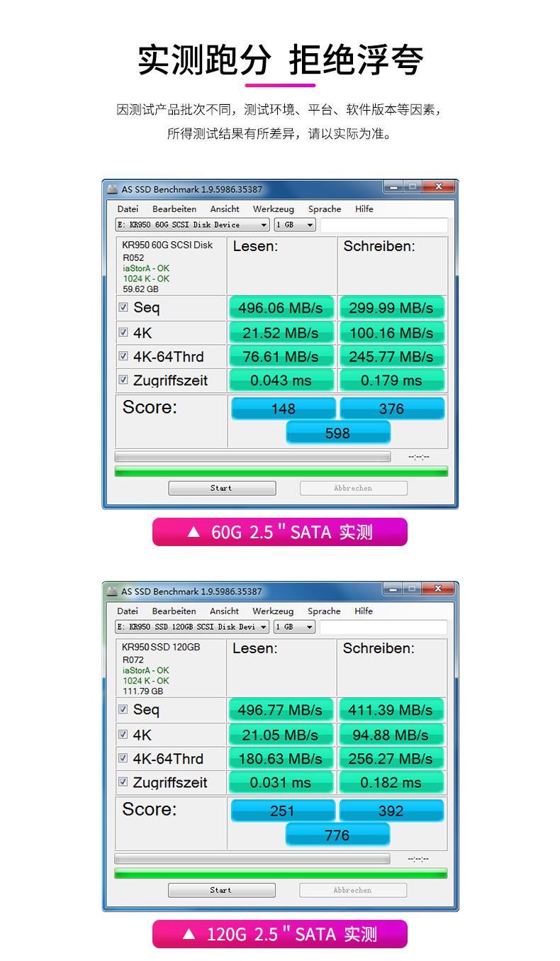
Task: Open drive dropdown showing KR950 60G SCSI Disk Device
Action: (192, 225)
